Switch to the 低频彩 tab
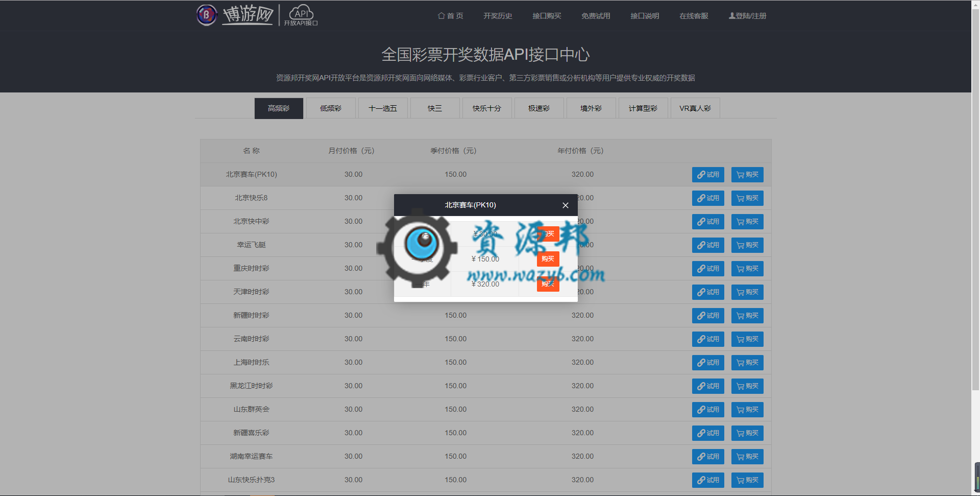The image size is (980, 496). coord(331,108)
